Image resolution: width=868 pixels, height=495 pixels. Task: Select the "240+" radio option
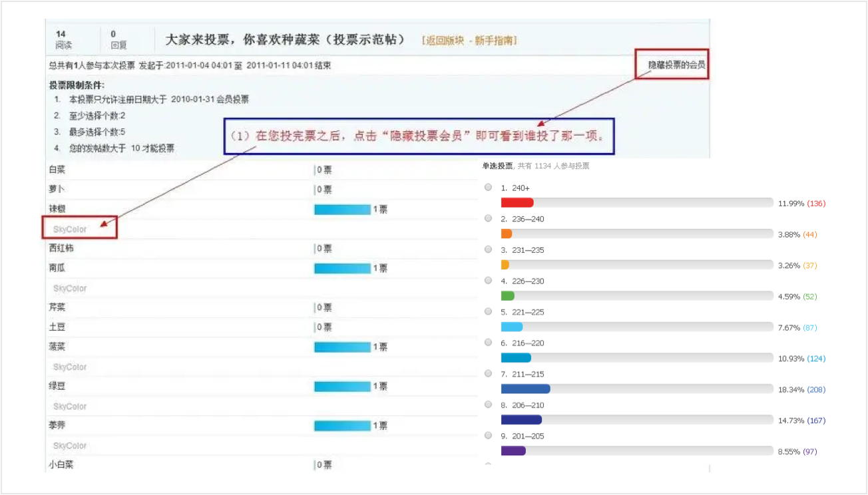pyautogui.click(x=489, y=188)
